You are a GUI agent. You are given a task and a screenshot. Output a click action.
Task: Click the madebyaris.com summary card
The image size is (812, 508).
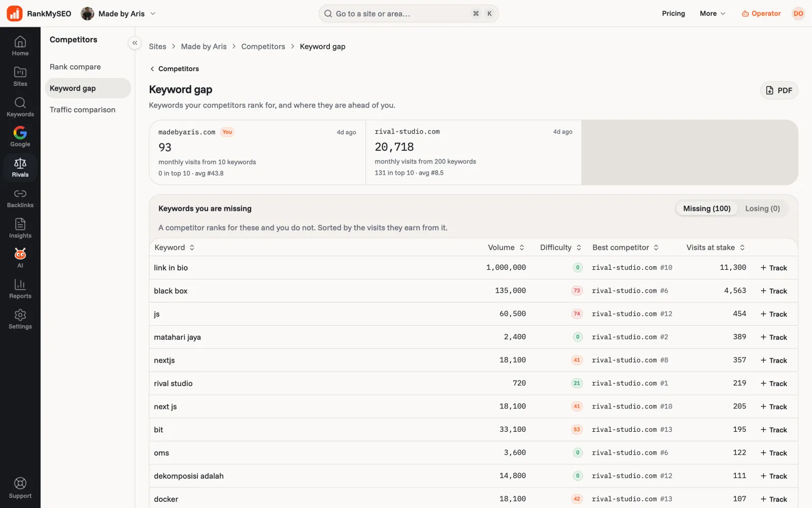[257, 152]
